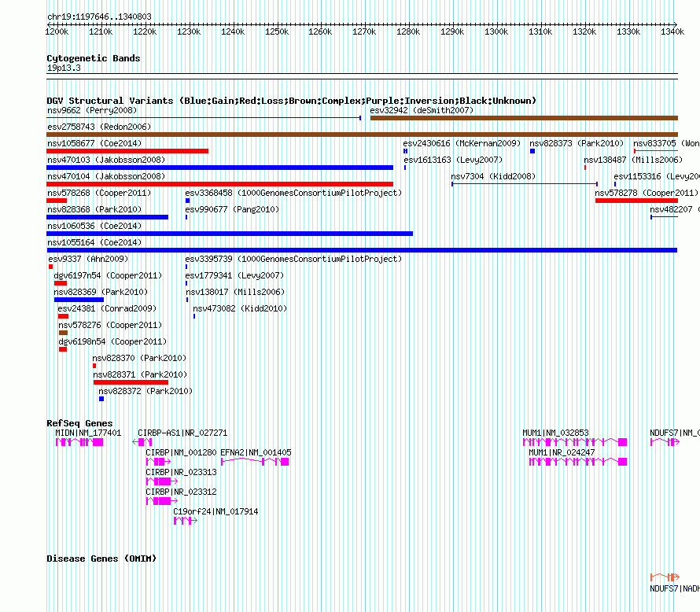Select the dgv6197n54 (Cooper2011) label
The image size is (700, 612).
[108, 275]
